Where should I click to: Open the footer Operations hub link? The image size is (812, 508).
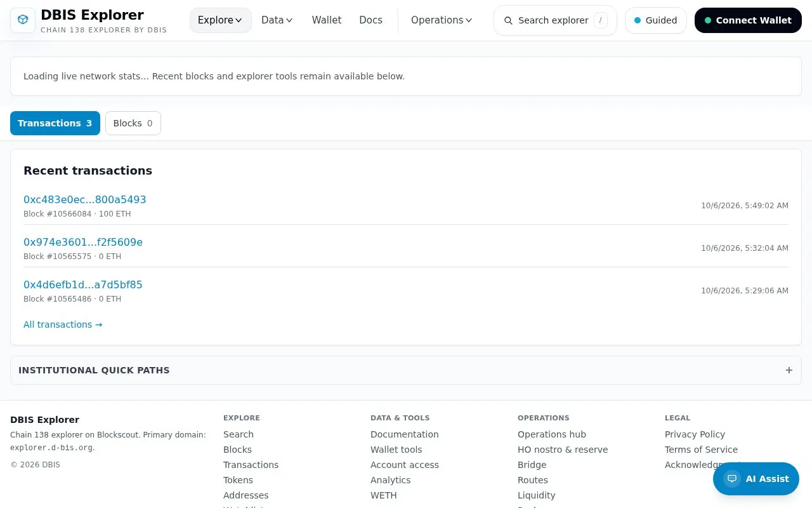(552, 434)
